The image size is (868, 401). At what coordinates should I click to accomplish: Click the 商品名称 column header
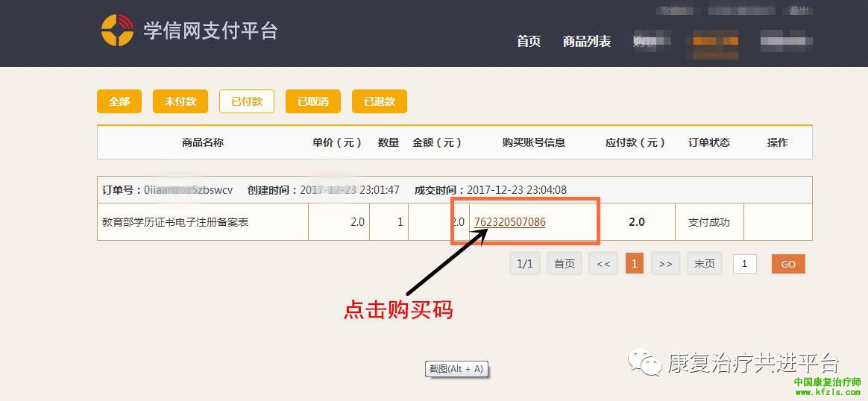[203, 142]
